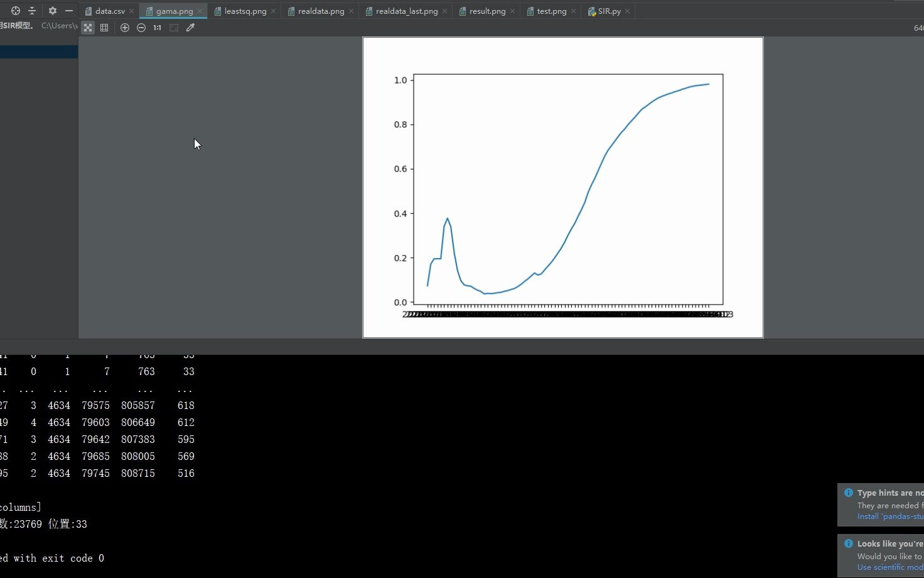Click the file icon on data.csv tab
924x578 pixels.
89,11
